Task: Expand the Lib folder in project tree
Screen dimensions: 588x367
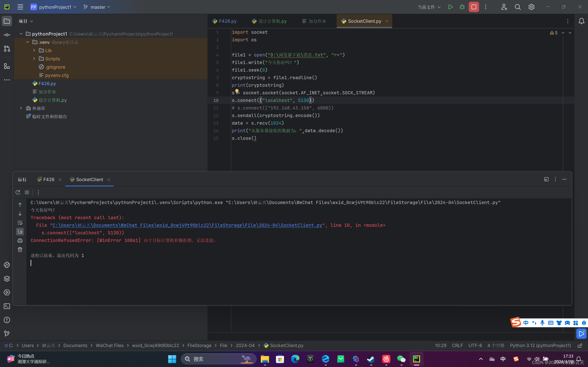Action: coord(34,50)
